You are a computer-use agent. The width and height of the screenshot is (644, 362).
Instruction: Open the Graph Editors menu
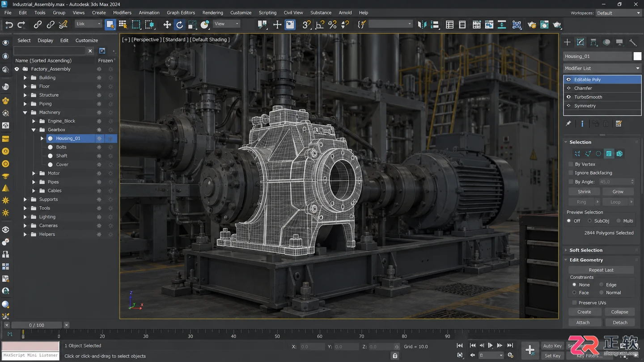181,13
